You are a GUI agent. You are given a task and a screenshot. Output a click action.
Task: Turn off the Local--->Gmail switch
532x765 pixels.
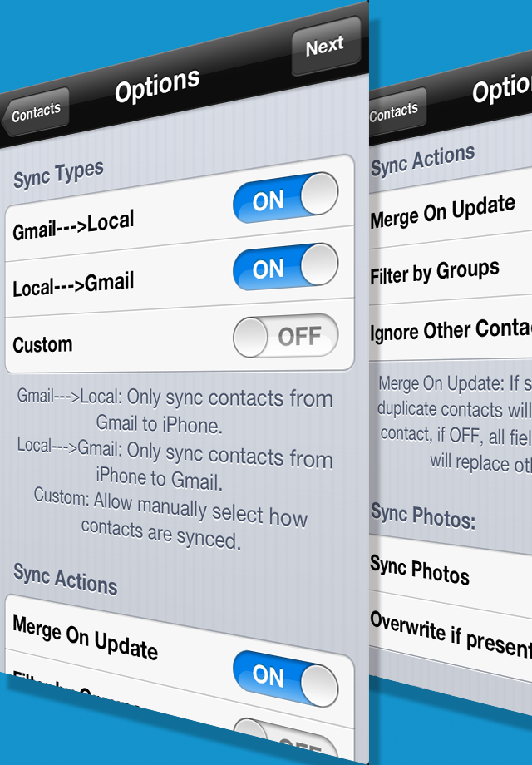(x=286, y=267)
